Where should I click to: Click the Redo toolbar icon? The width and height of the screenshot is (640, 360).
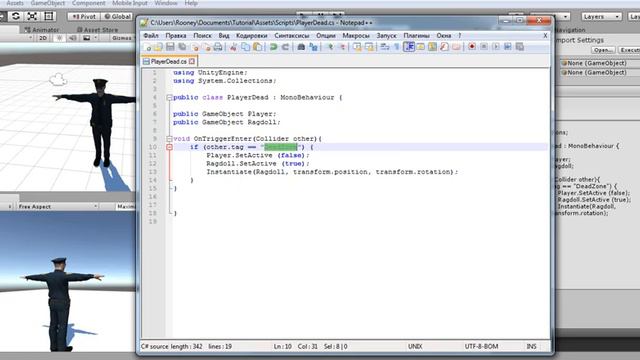point(285,47)
